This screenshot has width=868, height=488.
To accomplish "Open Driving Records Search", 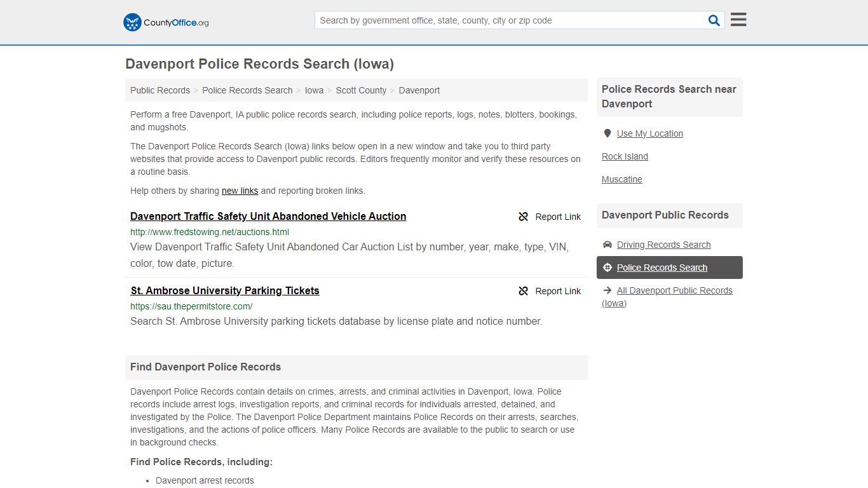I will coord(664,245).
